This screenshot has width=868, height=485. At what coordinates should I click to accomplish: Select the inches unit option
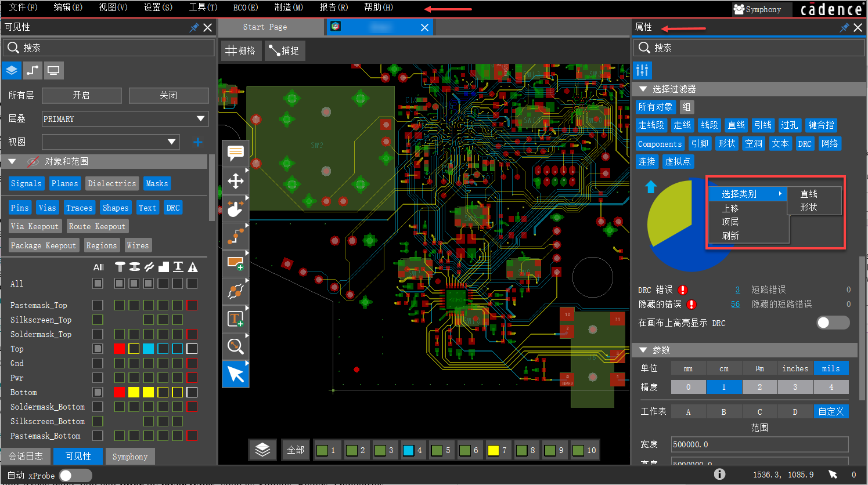pos(795,368)
